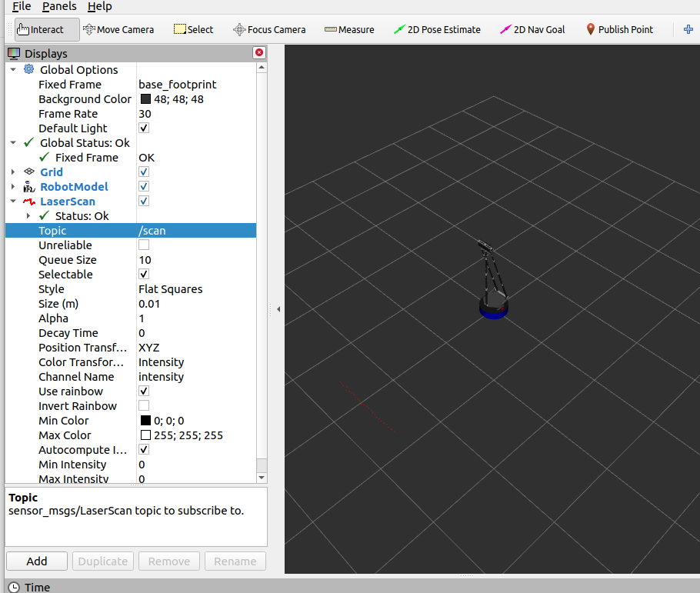Click the Rename button
Viewport: 700px width, 593px height.
[x=235, y=561]
